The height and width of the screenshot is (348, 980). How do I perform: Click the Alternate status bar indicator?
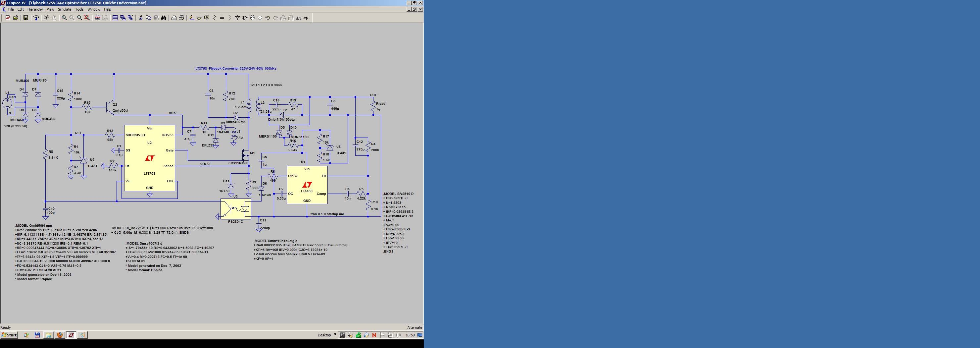(x=415, y=327)
